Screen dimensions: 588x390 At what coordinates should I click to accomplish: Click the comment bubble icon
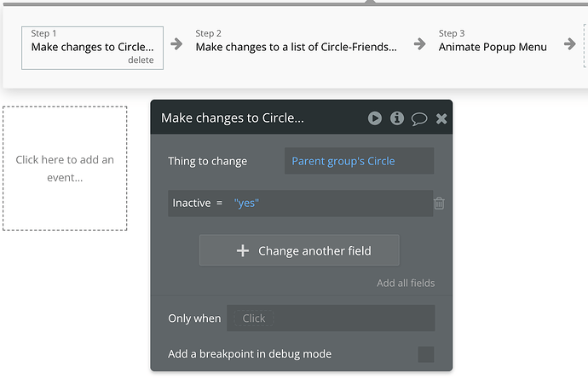[x=419, y=119]
